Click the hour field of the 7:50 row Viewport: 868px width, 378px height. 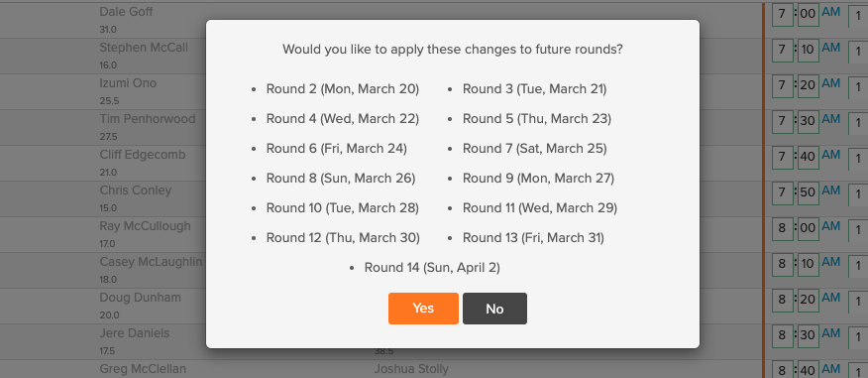[782, 192]
